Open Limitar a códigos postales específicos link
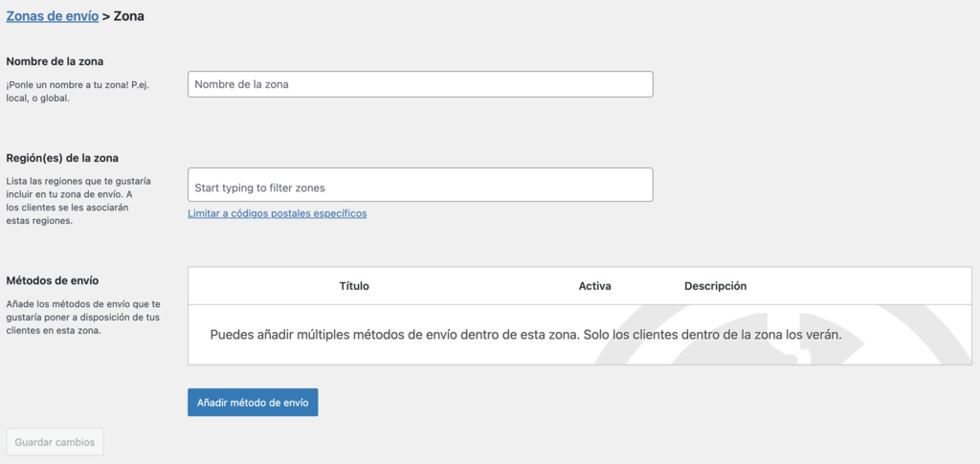Viewport: 980px width, 464px height. coord(277,213)
